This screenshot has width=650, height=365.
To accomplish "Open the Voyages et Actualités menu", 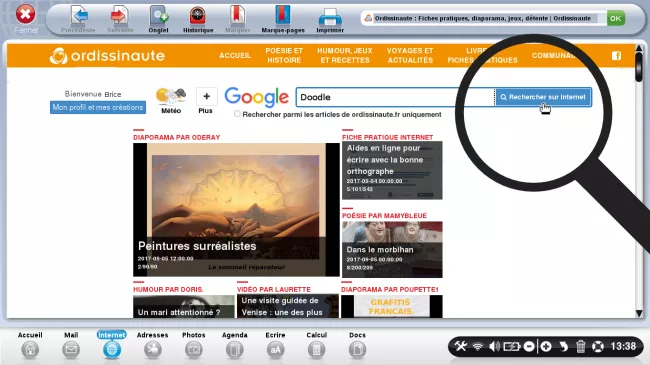I will click(410, 55).
